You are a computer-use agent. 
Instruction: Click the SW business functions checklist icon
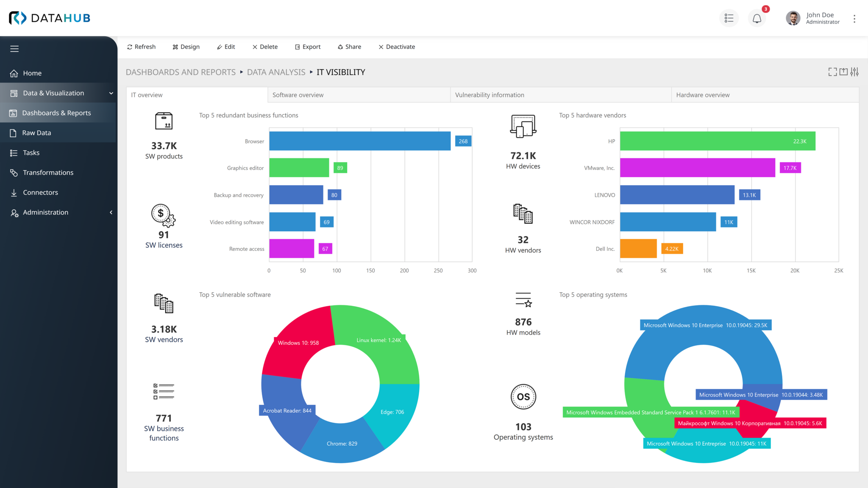[x=164, y=391]
